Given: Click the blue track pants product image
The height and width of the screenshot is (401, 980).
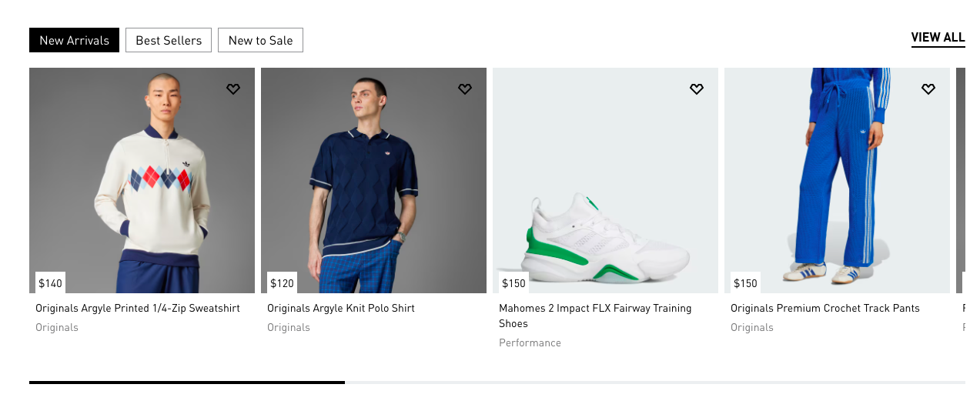Looking at the screenshot, I should pyautogui.click(x=837, y=181).
